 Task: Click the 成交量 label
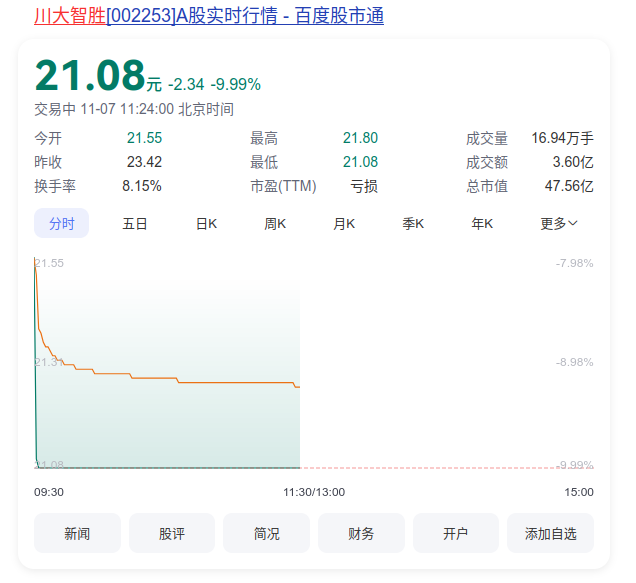487,138
